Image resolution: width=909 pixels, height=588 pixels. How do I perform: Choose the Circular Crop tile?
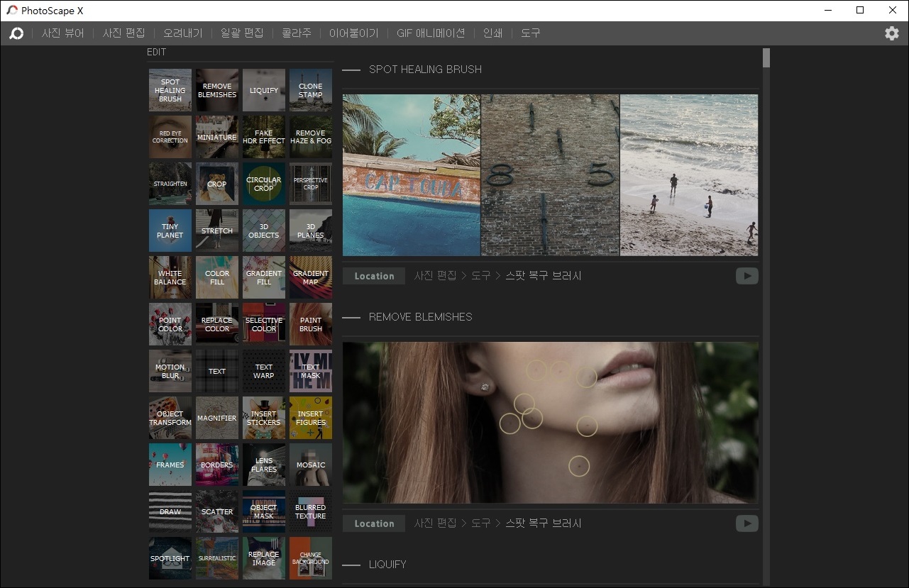[264, 184]
